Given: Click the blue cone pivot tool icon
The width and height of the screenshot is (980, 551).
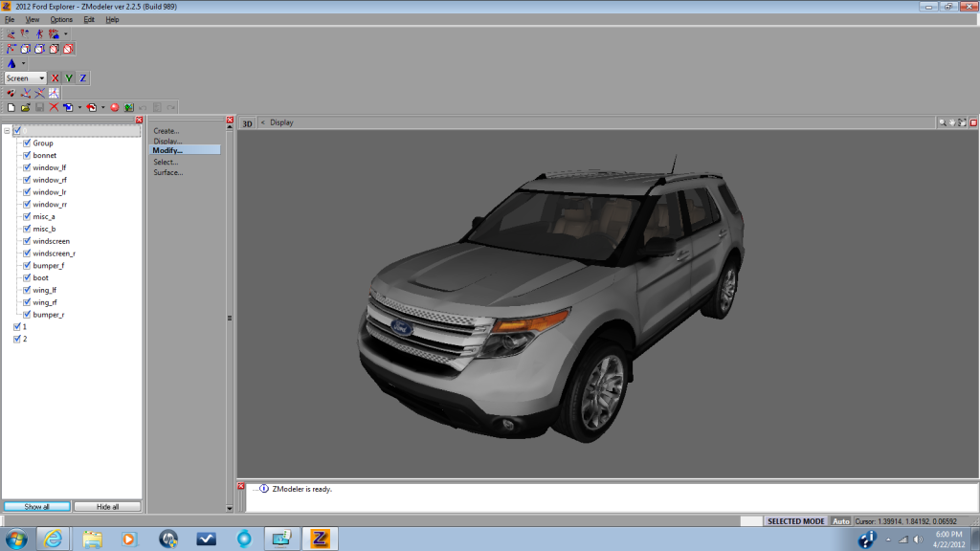Looking at the screenshot, I should tap(11, 63).
